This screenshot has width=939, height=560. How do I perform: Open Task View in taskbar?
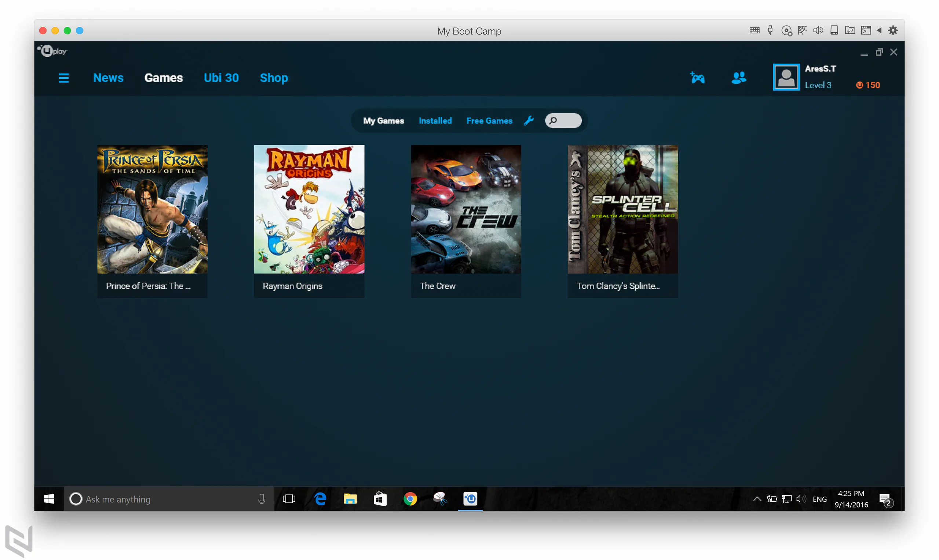click(x=289, y=499)
